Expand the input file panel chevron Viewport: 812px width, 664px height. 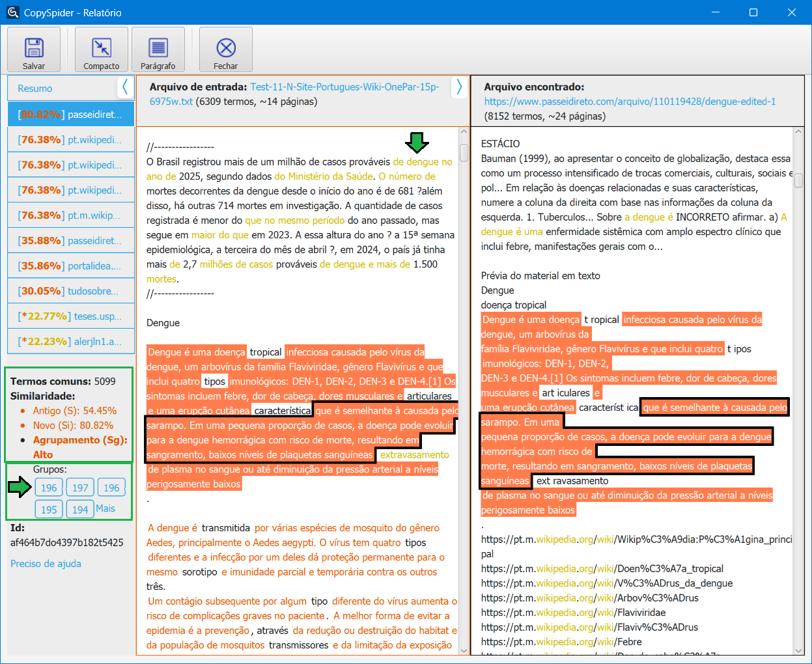[459, 87]
